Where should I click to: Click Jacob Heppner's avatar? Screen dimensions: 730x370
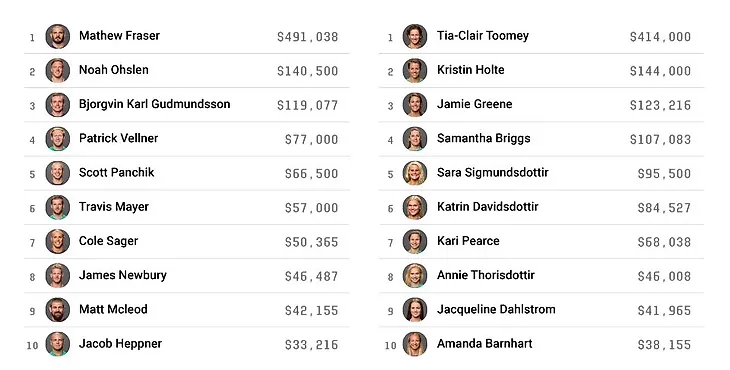pyautogui.click(x=58, y=344)
